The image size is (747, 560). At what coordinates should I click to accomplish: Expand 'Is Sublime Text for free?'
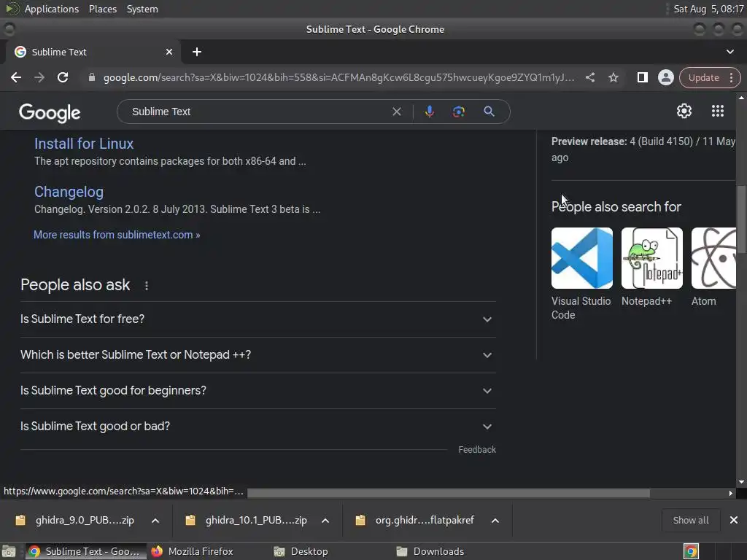pyautogui.click(x=258, y=319)
